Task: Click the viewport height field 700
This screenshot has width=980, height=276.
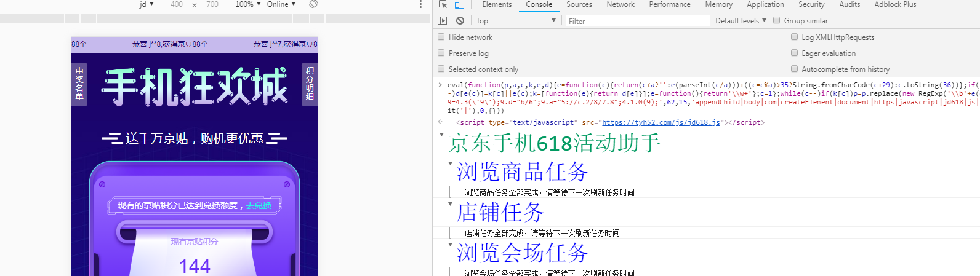Action: pyautogui.click(x=212, y=4)
